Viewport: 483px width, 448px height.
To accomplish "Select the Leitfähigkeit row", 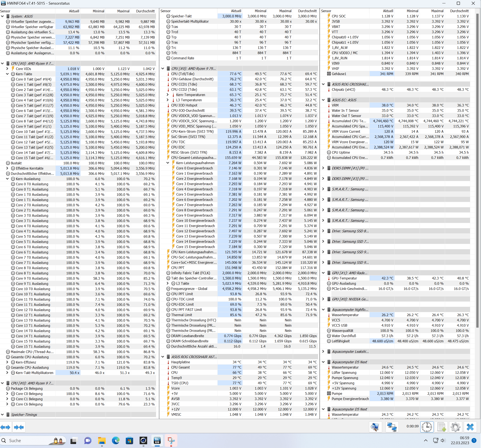I will (395, 341).
